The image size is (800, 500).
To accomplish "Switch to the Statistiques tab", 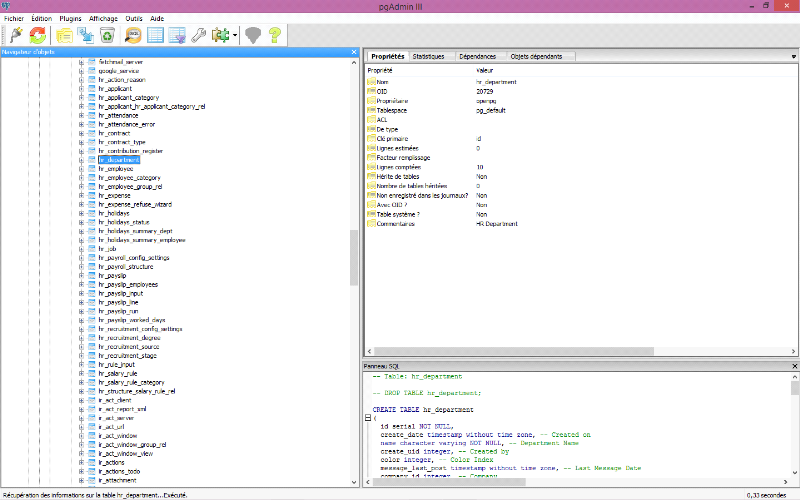I will pyautogui.click(x=428, y=57).
